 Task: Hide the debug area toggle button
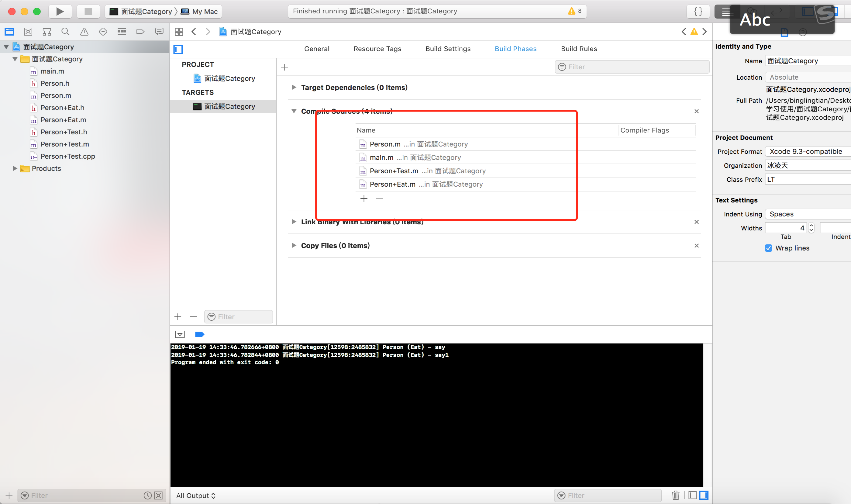(x=180, y=334)
